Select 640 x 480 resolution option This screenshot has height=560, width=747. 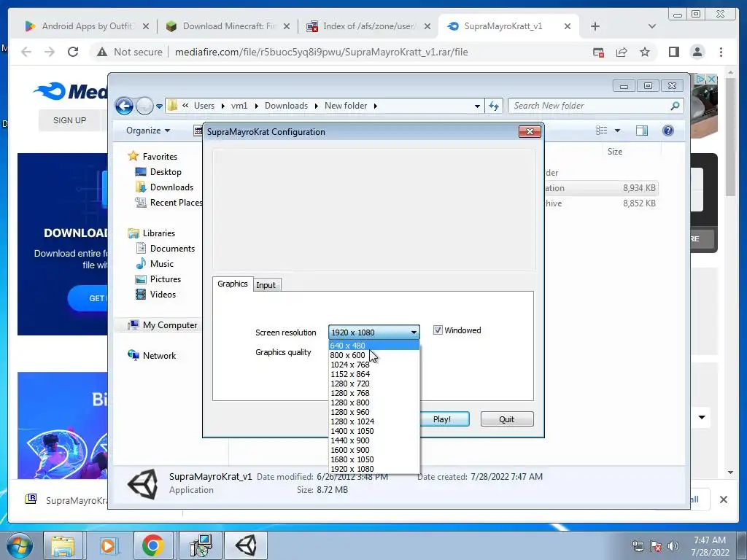click(374, 346)
